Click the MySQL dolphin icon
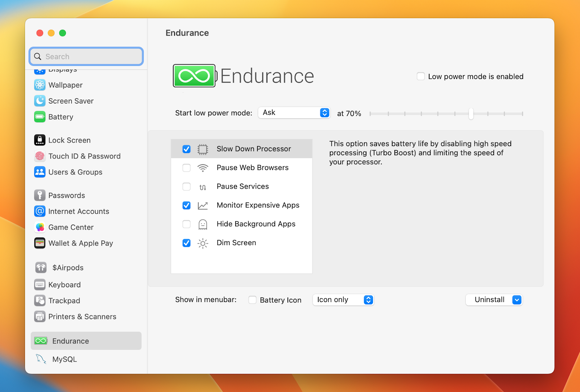Viewport: 580px width, 392px height. (x=41, y=359)
